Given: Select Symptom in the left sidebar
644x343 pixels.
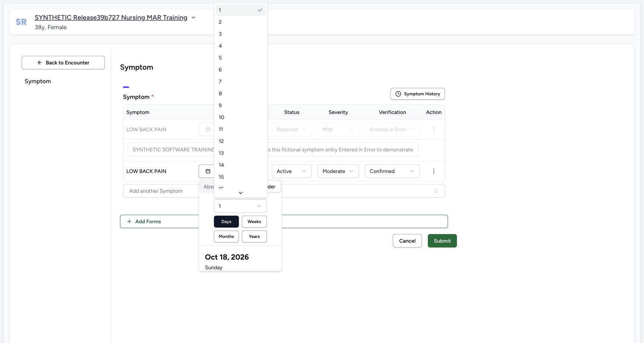Looking at the screenshot, I should (x=38, y=81).
